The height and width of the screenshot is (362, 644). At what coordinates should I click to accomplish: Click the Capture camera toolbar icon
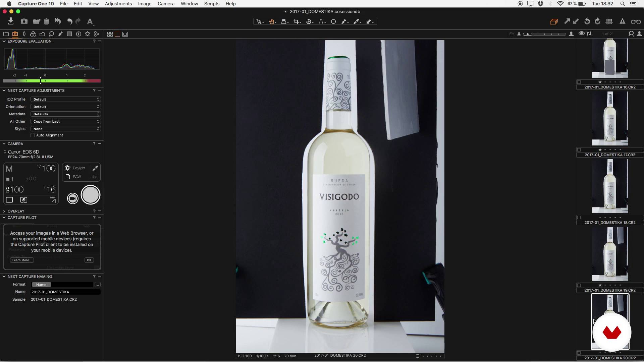pyautogui.click(x=24, y=21)
